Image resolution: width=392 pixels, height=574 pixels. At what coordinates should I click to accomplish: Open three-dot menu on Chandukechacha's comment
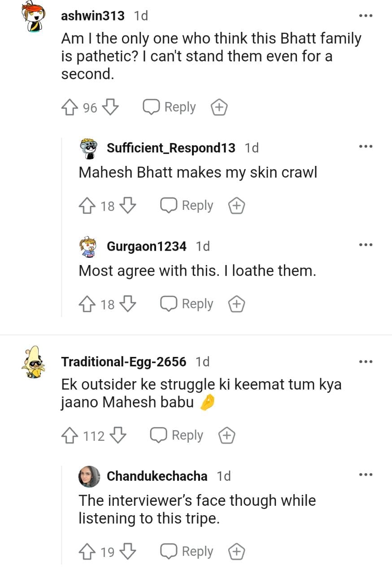coord(366,474)
